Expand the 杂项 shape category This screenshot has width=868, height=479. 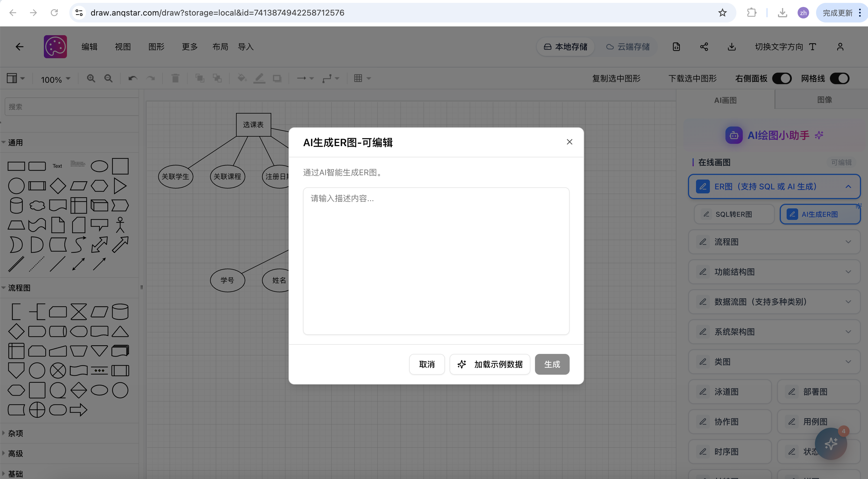16,433
